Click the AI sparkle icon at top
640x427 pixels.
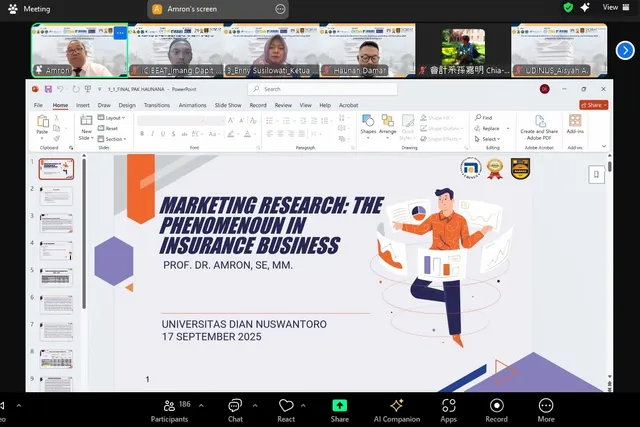click(585, 7)
